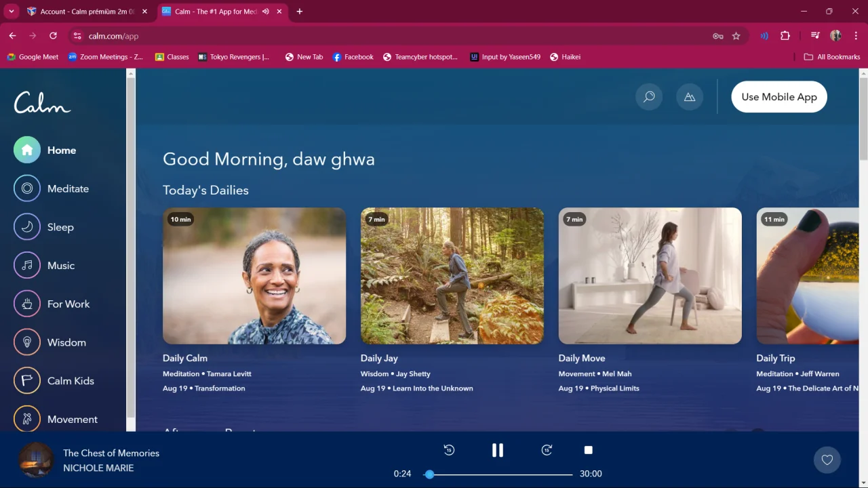Click the playback progress slider
The width and height of the screenshot is (868, 488).
(x=500, y=474)
